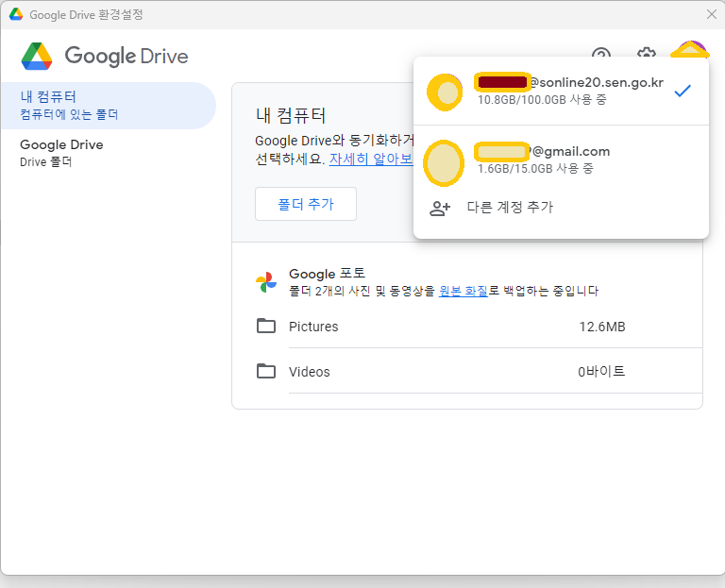Click the Videos folder icon
This screenshot has height=588, width=725.
click(x=266, y=371)
